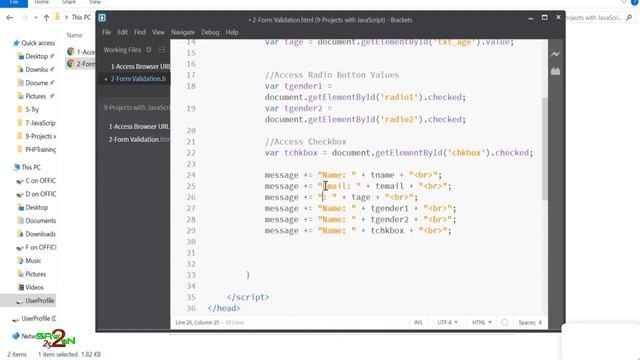Click Explorer up arrow

coord(46,18)
